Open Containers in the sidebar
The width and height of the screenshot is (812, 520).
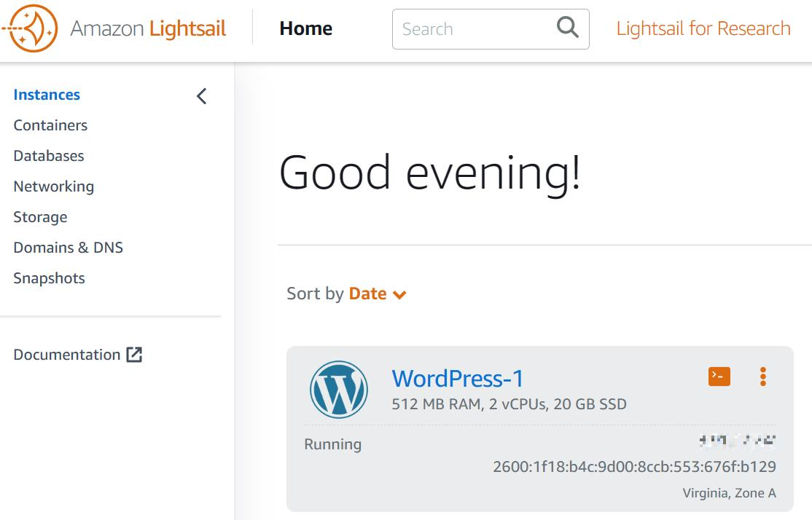tap(50, 125)
